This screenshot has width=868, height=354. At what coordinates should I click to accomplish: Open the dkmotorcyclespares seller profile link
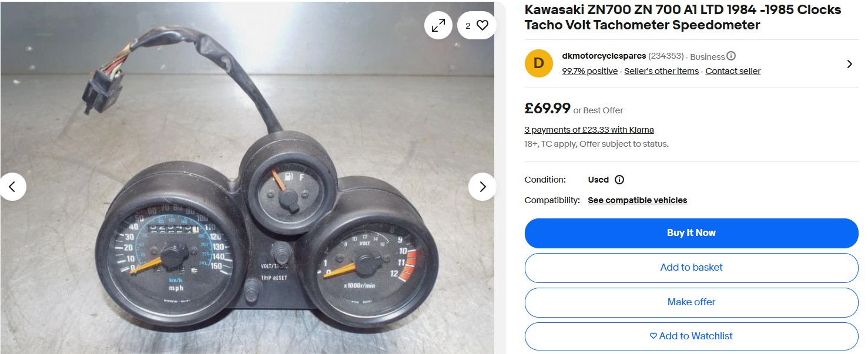point(604,56)
